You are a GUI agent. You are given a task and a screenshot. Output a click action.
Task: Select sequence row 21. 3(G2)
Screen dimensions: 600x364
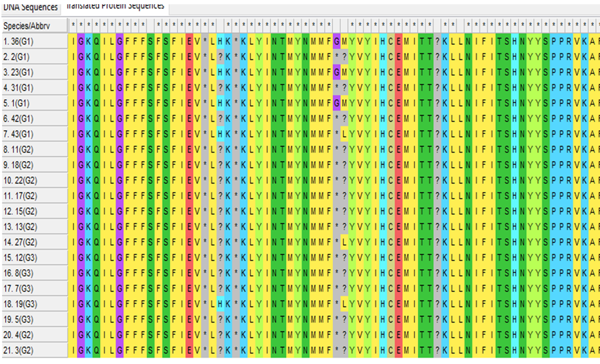click(35, 350)
